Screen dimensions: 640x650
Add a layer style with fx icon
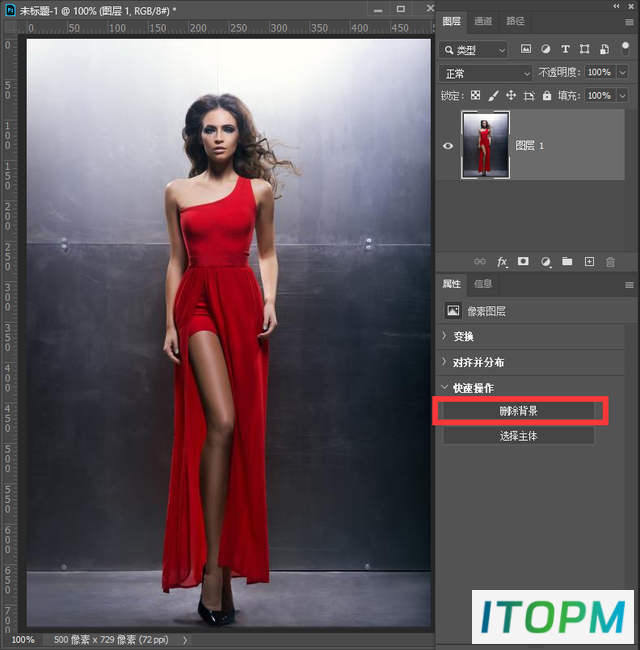(502, 262)
